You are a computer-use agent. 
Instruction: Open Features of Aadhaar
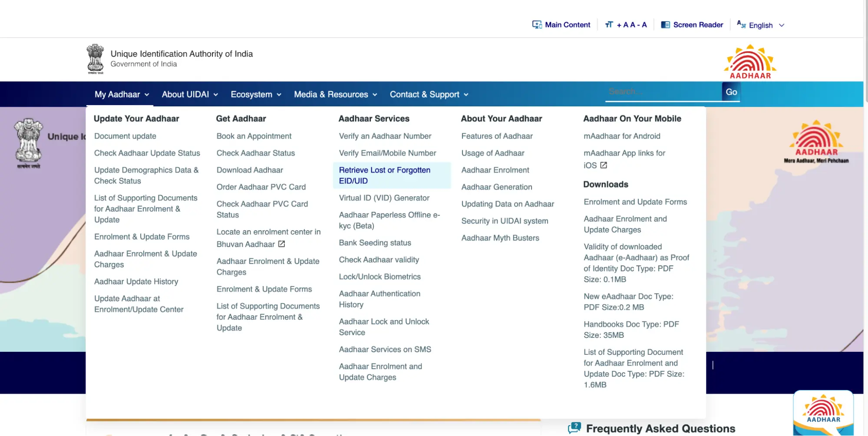click(x=497, y=136)
